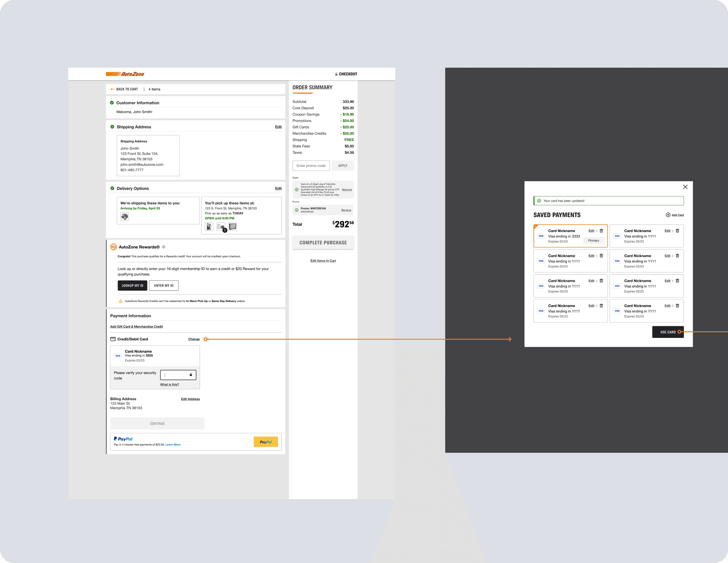Viewport: 728px width, 563px height.
Task: Click the back arrow to cart
Action: [113, 89]
